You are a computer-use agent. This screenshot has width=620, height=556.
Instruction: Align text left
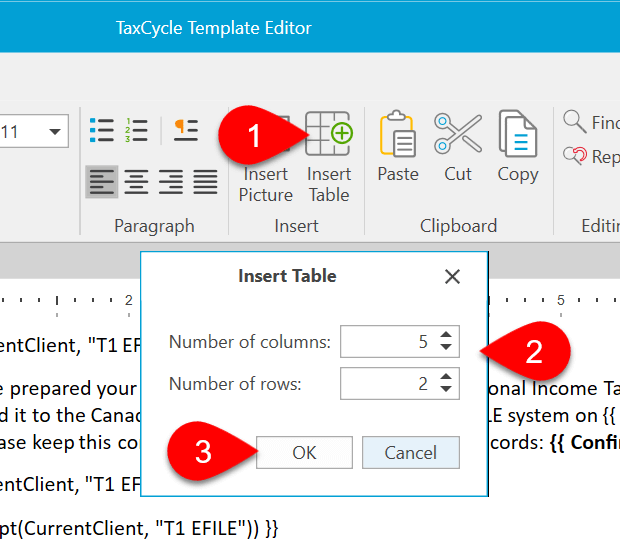pyautogui.click(x=102, y=182)
